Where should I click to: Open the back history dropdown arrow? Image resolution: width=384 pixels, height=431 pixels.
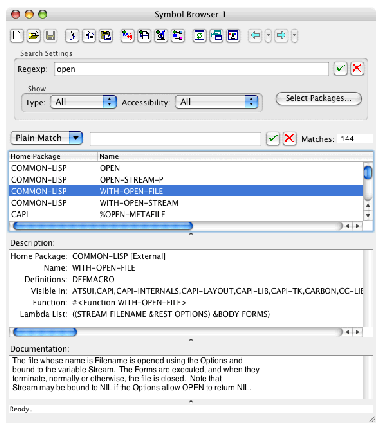pyautogui.click(x=268, y=36)
